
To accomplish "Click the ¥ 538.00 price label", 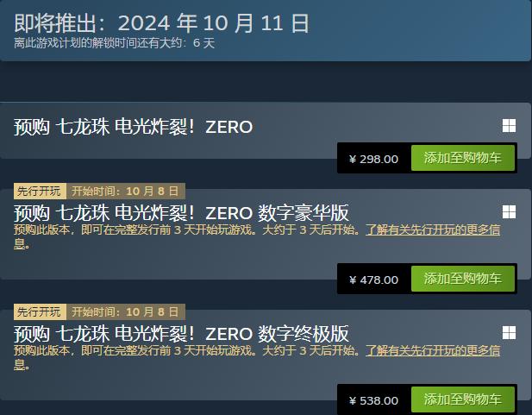I will pyautogui.click(x=373, y=400).
